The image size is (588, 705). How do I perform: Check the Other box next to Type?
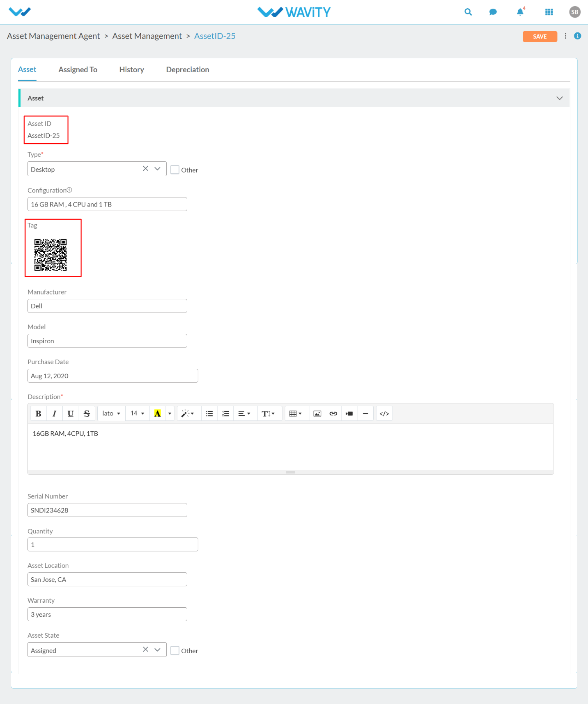(175, 170)
